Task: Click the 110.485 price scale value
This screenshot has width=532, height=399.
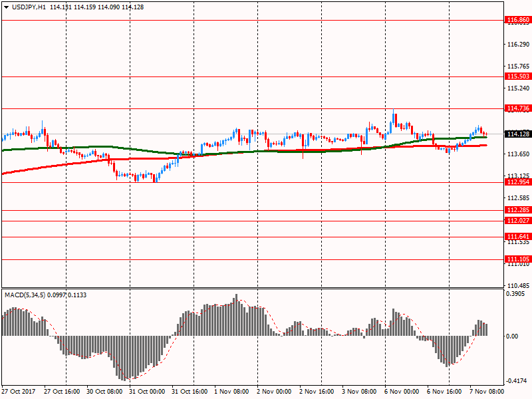Action: [x=518, y=286]
